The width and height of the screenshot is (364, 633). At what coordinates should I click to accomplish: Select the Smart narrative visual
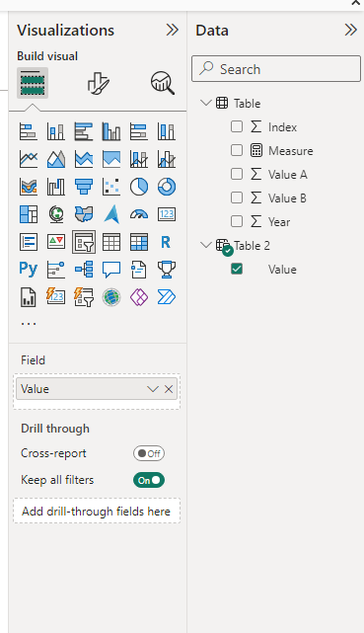[139, 270]
